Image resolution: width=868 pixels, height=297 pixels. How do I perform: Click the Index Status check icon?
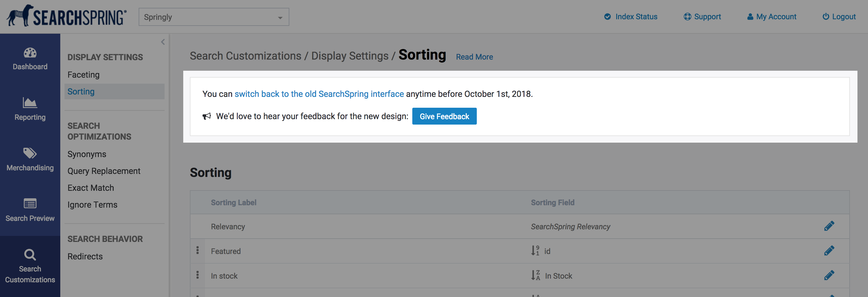pyautogui.click(x=607, y=17)
